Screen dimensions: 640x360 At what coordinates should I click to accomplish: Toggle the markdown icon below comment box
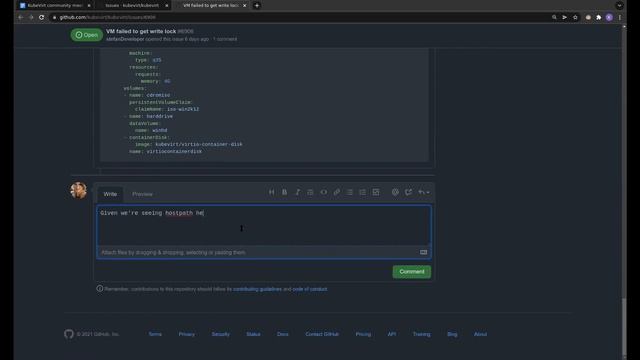tap(424, 252)
